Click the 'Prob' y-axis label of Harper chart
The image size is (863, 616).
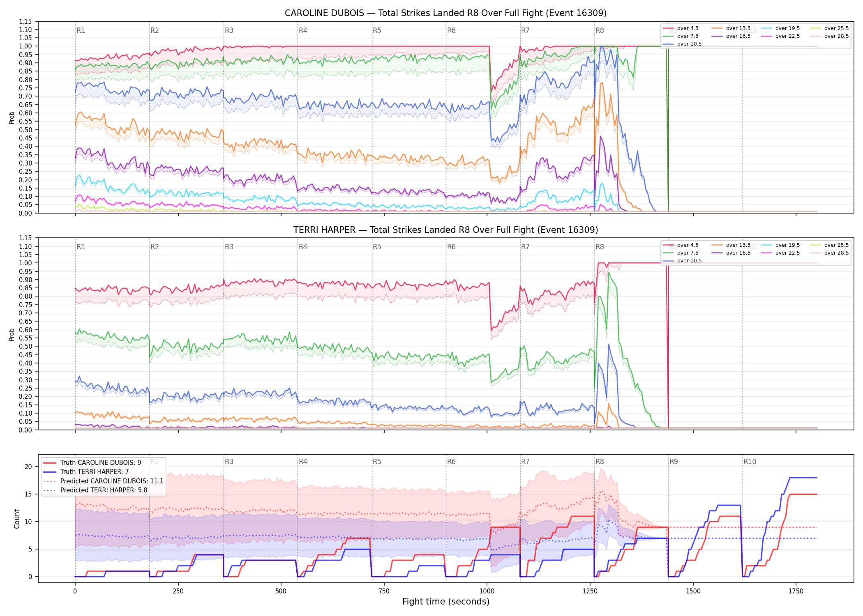[x=12, y=334]
